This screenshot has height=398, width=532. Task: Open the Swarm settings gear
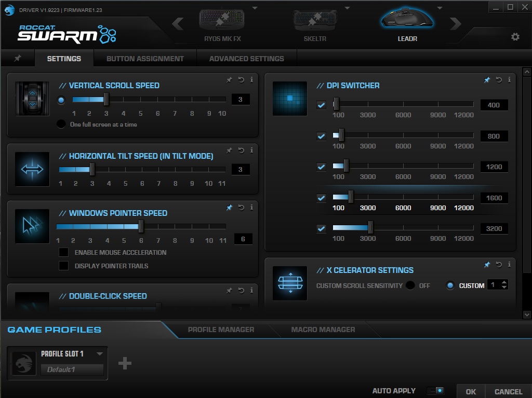515,37
